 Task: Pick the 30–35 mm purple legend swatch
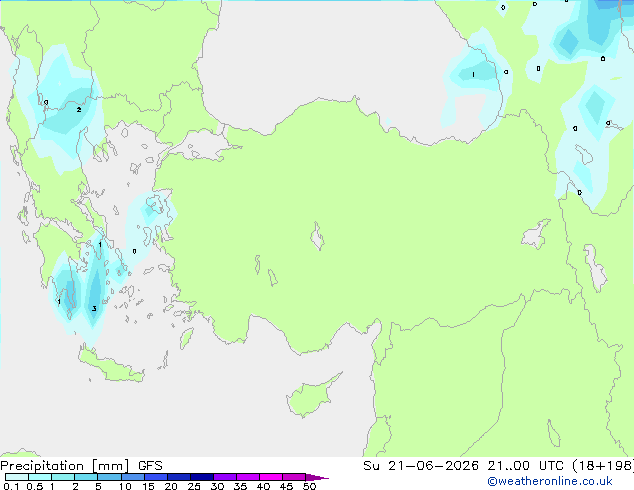point(225,477)
